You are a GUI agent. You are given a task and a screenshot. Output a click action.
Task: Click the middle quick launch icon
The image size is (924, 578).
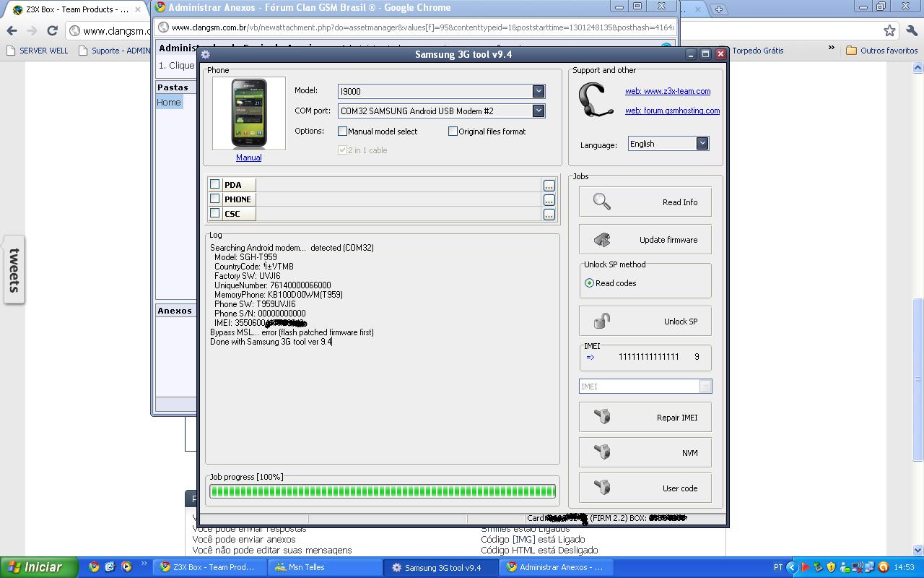[x=110, y=567]
